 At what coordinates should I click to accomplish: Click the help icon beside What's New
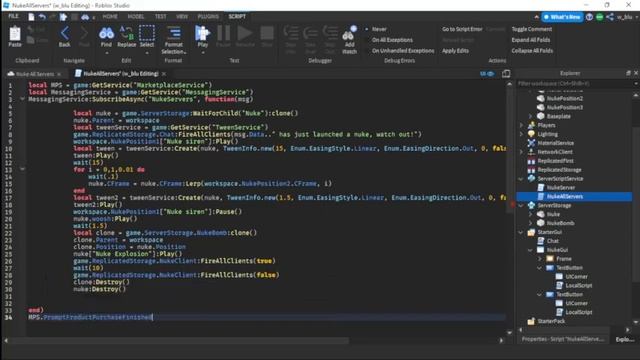pos(589,17)
